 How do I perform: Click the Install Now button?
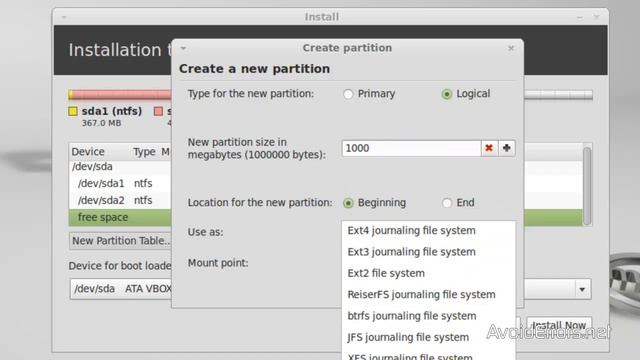(x=559, y=325)
